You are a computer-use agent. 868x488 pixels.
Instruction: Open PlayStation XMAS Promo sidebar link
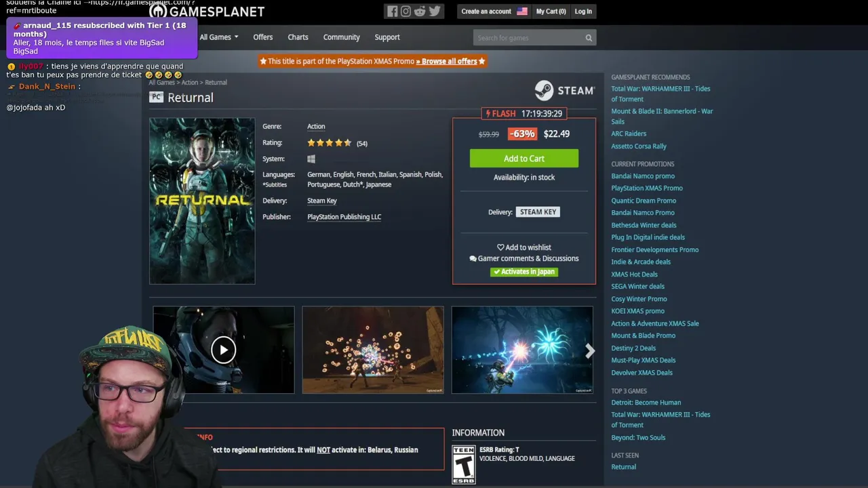(x=647, y=188)
